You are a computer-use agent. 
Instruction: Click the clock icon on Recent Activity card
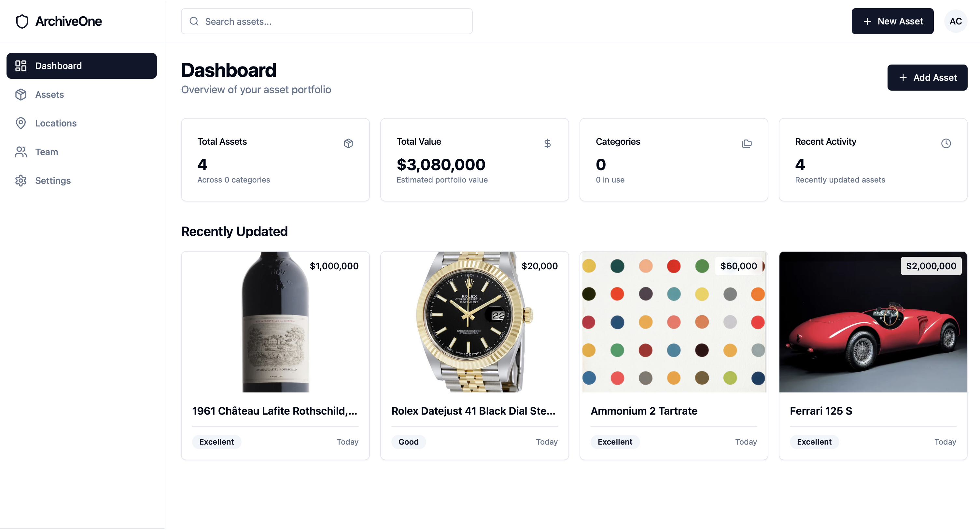pos(946,143)
